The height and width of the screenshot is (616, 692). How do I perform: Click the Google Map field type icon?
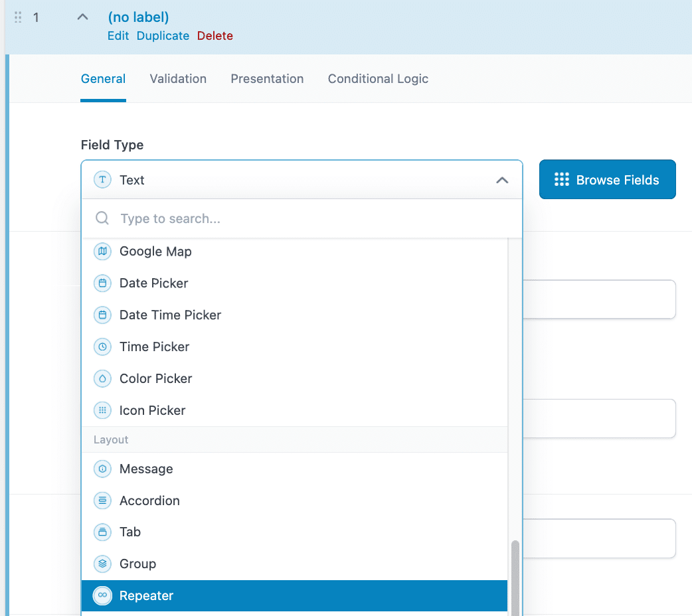[x=102, y=252]
